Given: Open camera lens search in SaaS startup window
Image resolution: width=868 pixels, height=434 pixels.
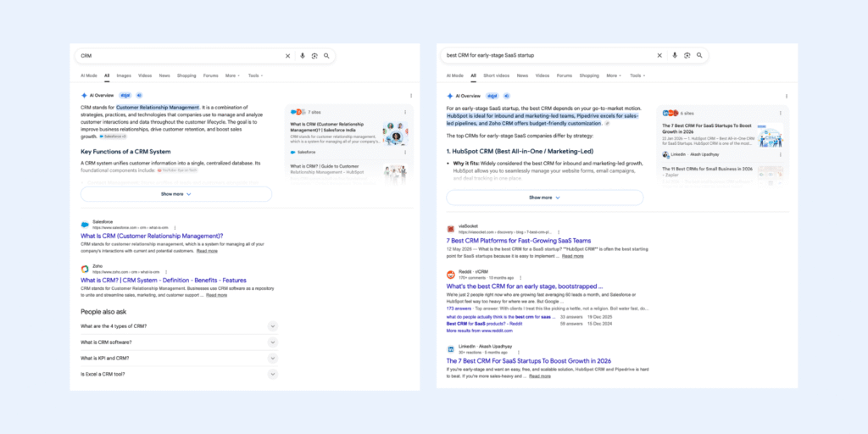Looking at the screenshot, I should click(687, 55).
